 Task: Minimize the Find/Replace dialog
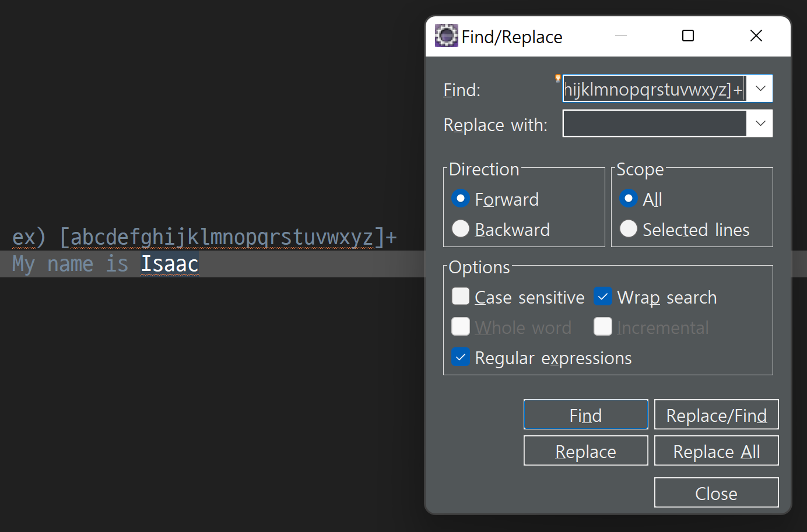[x=621, y=36]
